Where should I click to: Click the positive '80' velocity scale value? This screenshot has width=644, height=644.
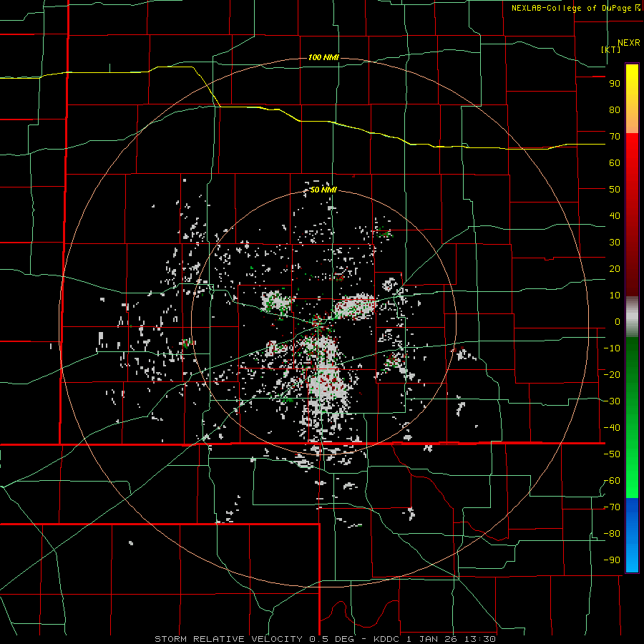tap(615, 109)
